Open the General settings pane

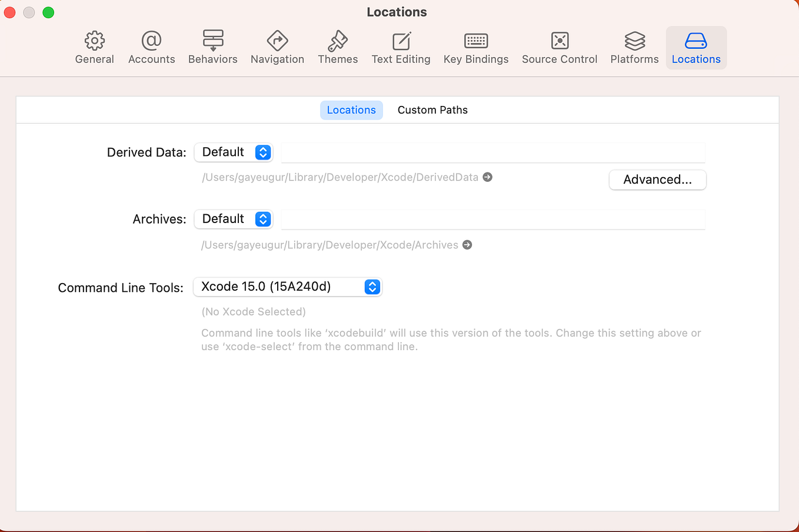pos(94,48)
